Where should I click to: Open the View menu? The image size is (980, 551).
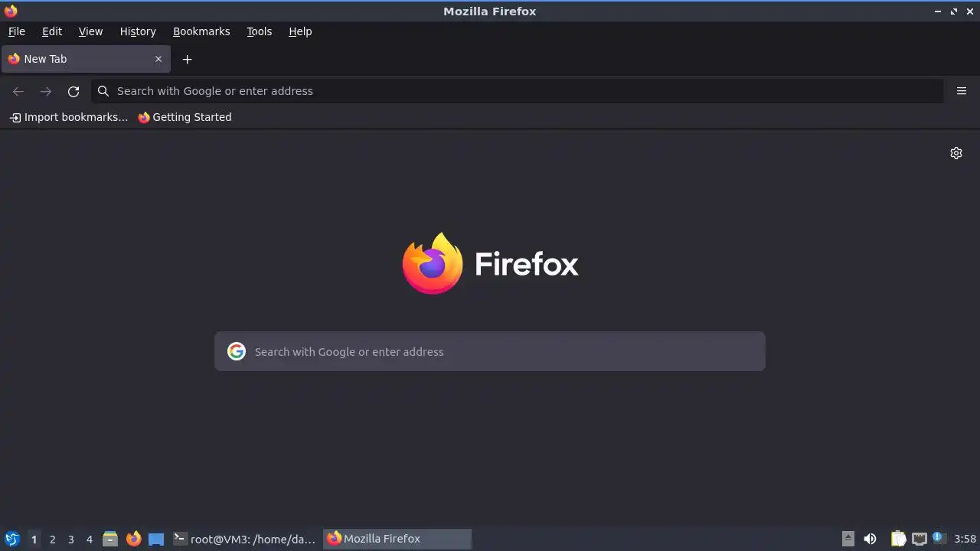90,31
